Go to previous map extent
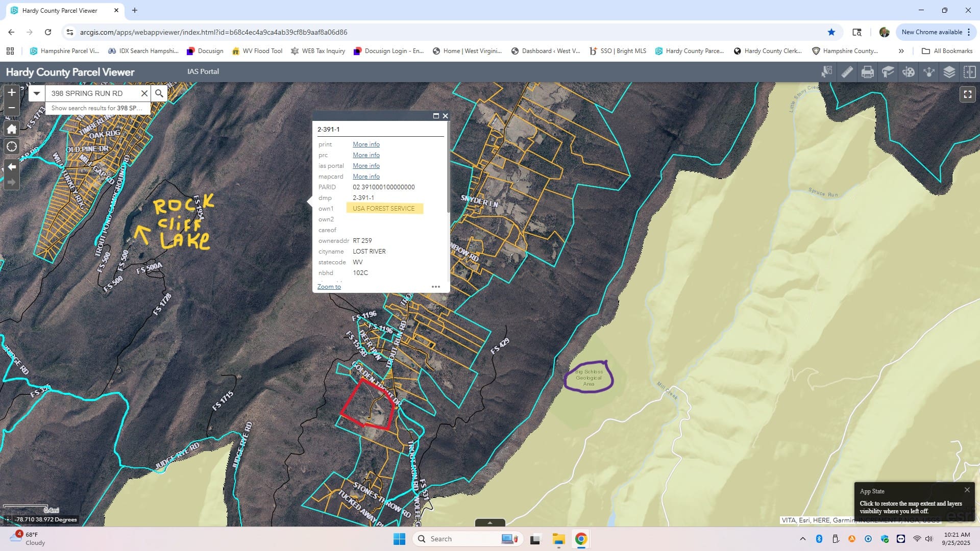The width and height of the screenshot is (980, 551). click(12, 167)
